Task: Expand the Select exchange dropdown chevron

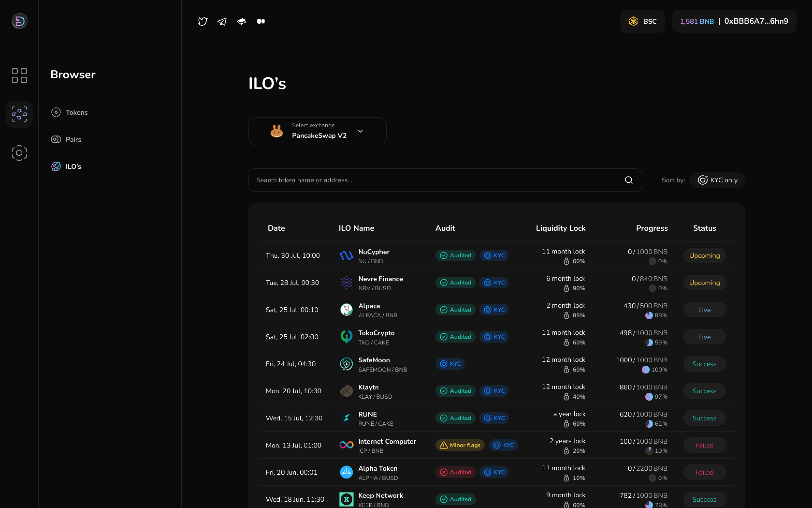Action: [x=360, y=131]
